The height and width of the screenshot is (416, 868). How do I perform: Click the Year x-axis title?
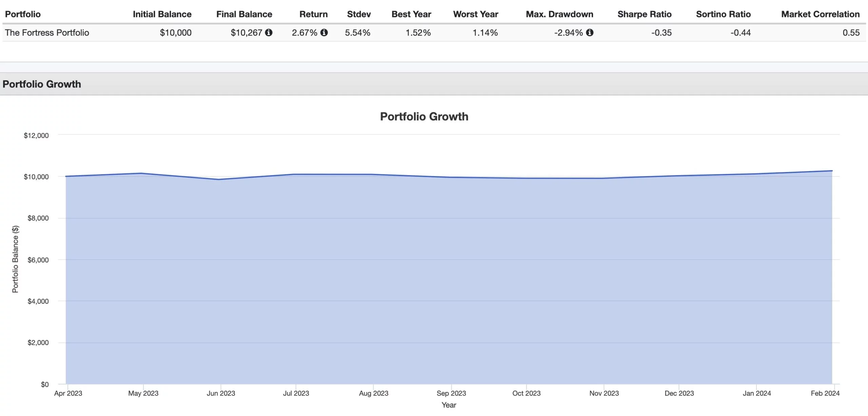click(x=449, y=405)
